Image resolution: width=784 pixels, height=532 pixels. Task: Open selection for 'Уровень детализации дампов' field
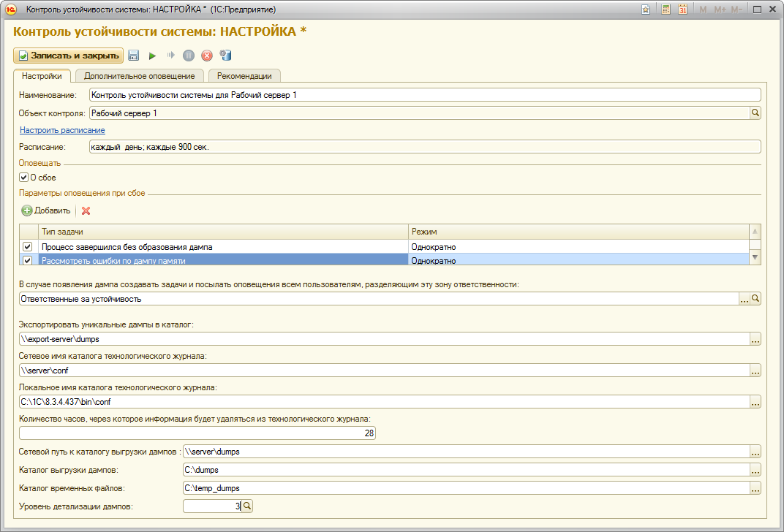click(x=247, y=506)
